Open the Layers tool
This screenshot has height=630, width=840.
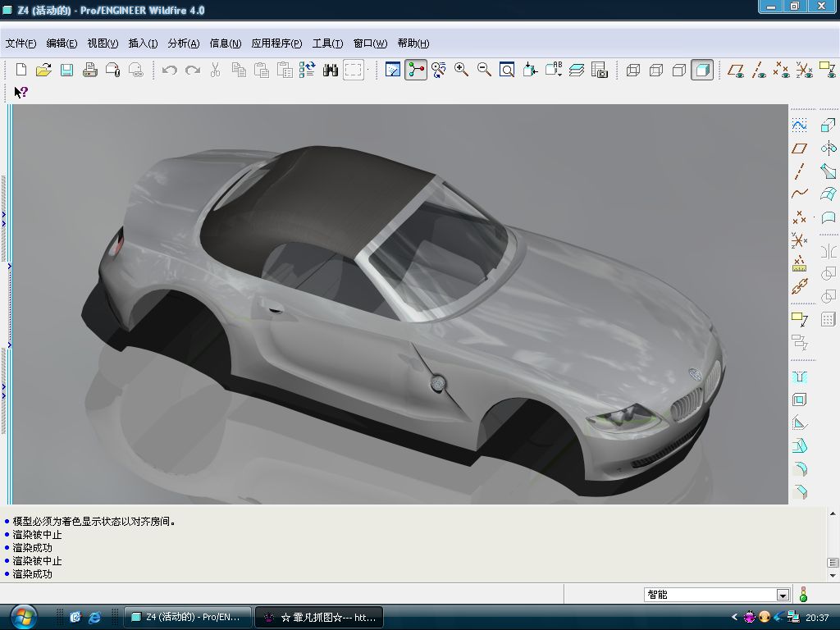pos(577,70)
